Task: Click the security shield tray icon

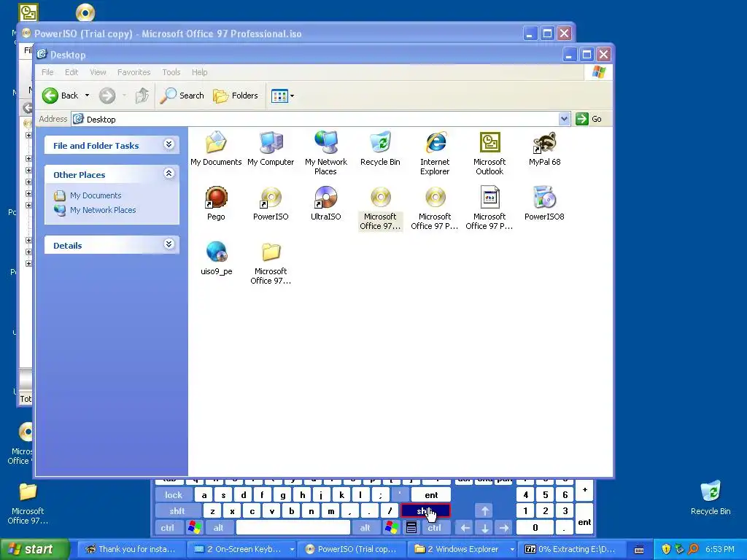Action: [x=666, y=549]
